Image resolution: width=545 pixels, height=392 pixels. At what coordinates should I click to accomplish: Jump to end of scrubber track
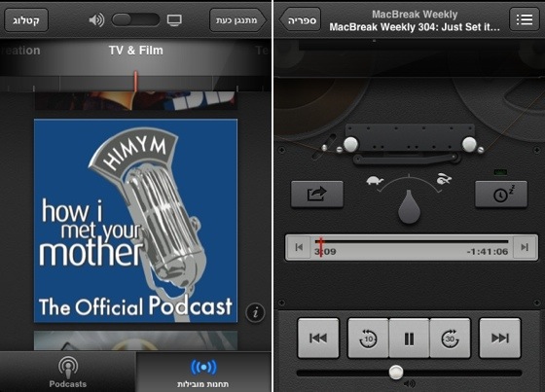(x=525, y=247)
